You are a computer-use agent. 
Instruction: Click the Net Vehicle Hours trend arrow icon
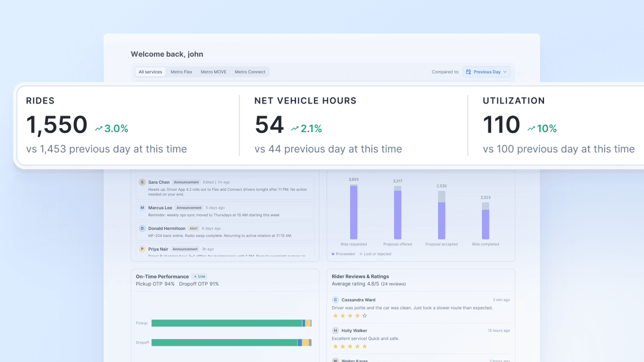295,128
